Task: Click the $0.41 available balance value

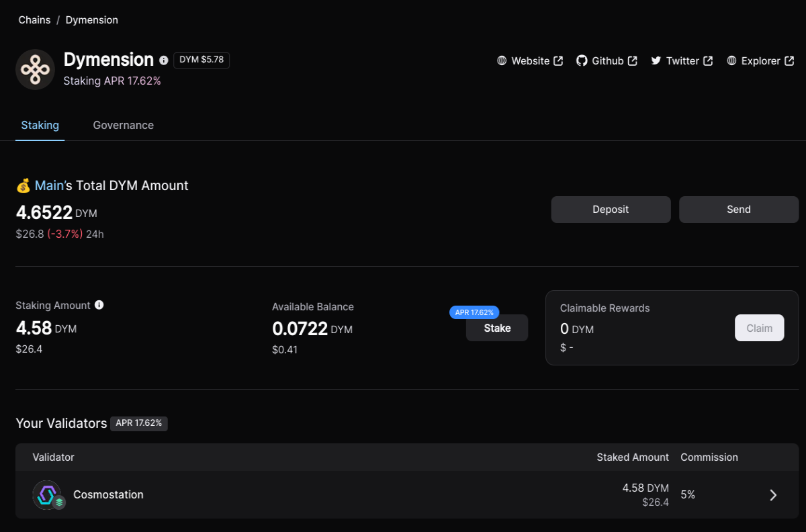Action: 285,349
